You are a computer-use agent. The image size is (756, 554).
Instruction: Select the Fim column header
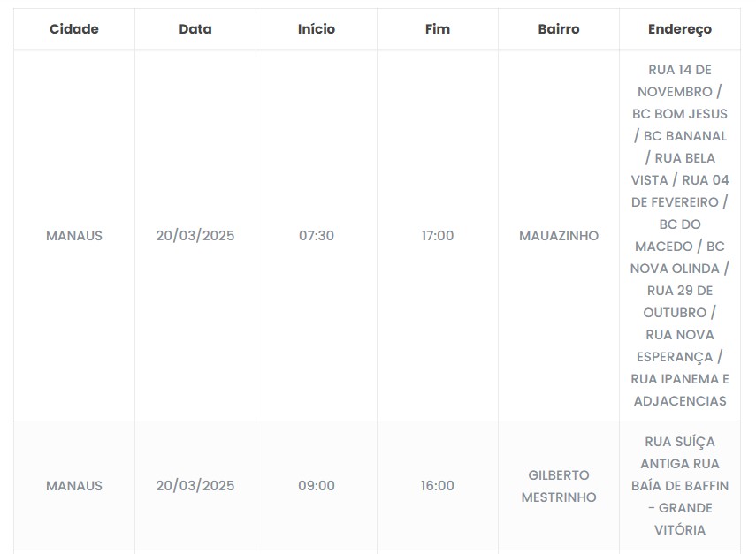click(438, 29)
